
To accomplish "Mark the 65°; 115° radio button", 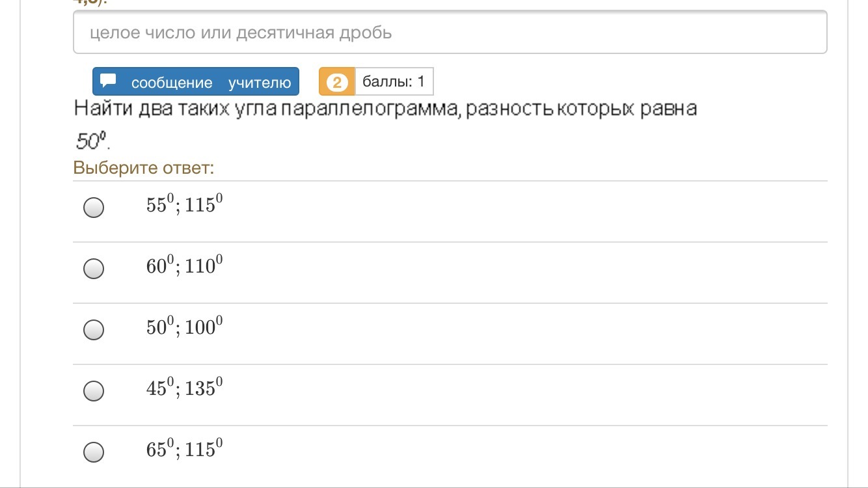I will pyautogui.click(x=94, y=452).
